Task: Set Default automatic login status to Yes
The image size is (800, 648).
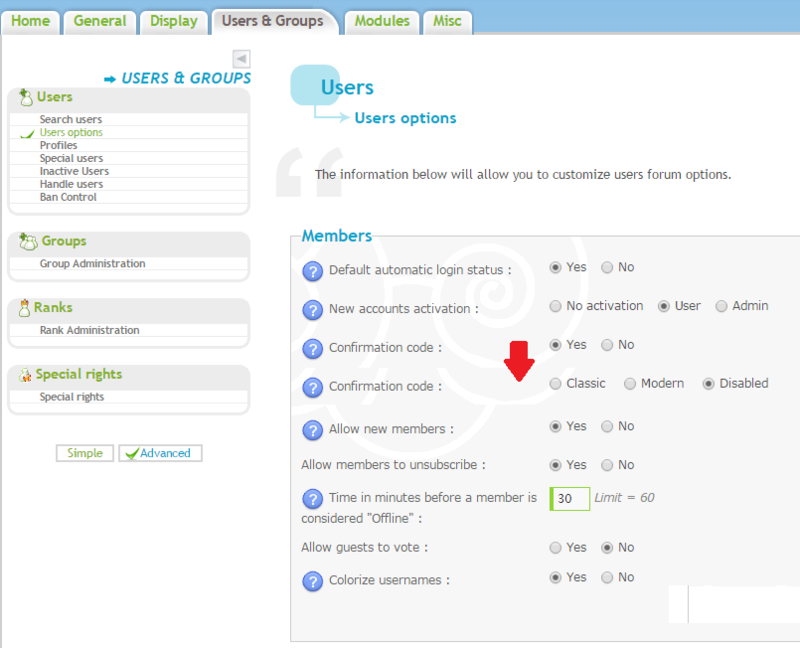Action: click(556, 267)
